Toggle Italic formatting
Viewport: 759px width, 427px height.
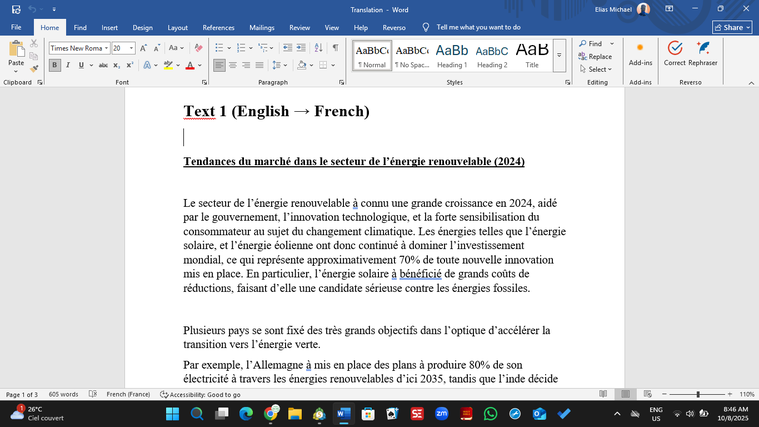(x=68, y=65)
